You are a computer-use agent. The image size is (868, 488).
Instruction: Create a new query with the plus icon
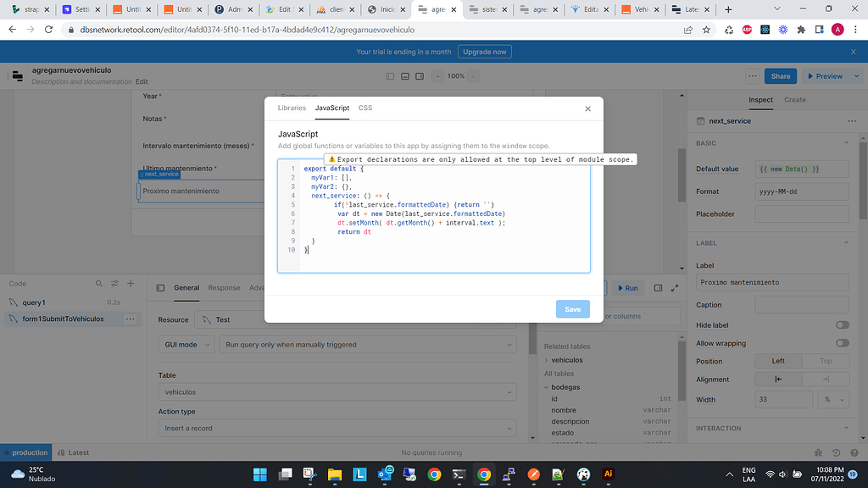(x=130, y=284)
